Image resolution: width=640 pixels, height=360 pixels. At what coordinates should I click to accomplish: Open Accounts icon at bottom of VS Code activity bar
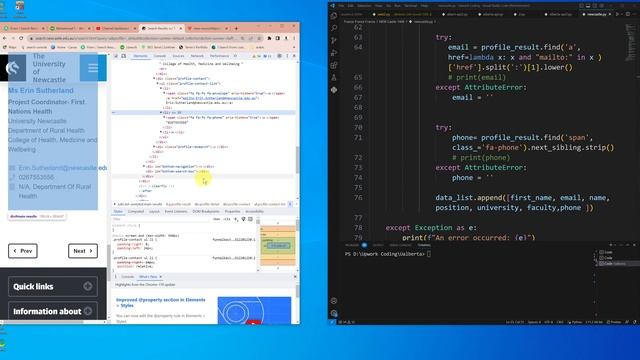(334, 301)
